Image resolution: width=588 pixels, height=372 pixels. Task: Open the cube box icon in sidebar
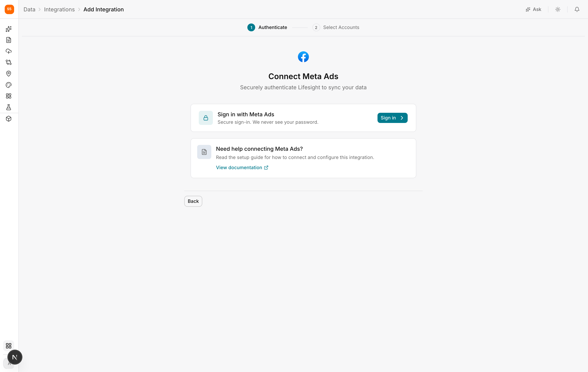pyautogui.click(x=9, y=119)
